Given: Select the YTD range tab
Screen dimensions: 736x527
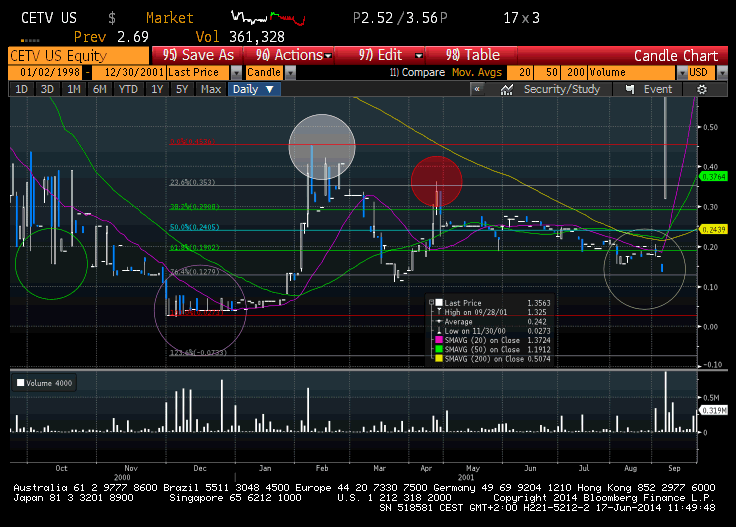Looking at the screenshot, I should [128, 89].
